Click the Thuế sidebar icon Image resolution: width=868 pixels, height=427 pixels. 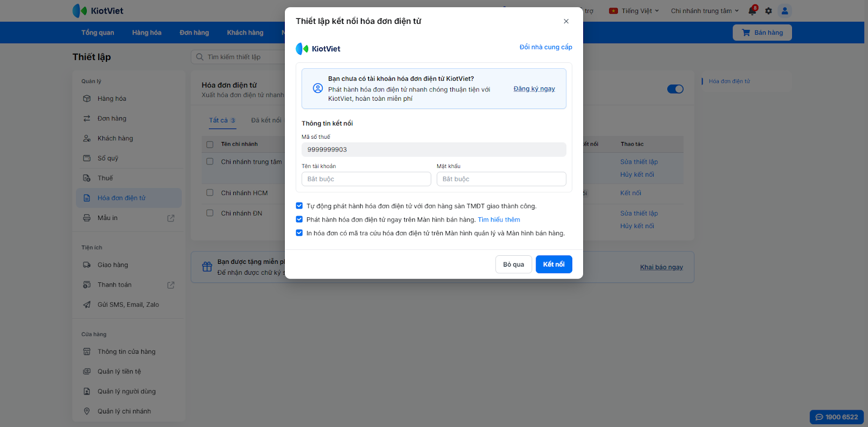(x=87, y=178)
